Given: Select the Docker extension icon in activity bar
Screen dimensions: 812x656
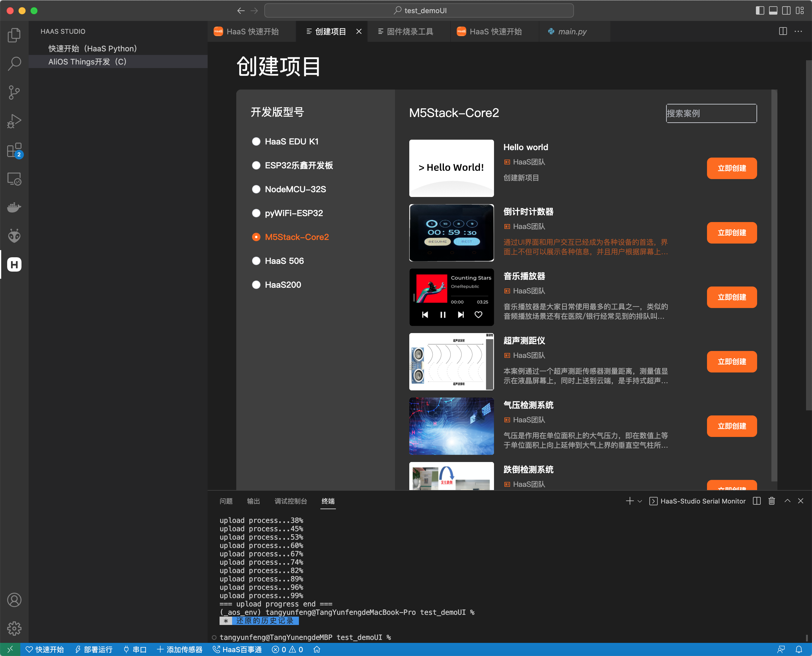Looking at the screenshot, I should tap(14, 207).
